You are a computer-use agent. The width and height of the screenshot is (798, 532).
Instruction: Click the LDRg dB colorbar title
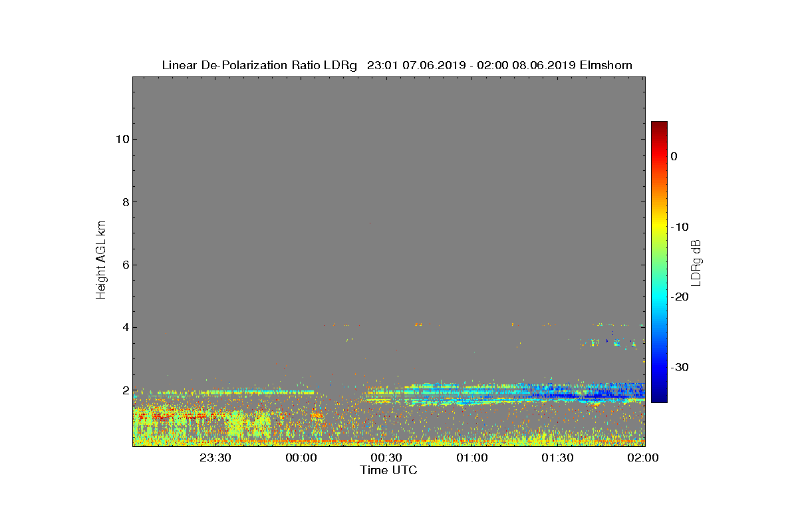tap(697, 262)
